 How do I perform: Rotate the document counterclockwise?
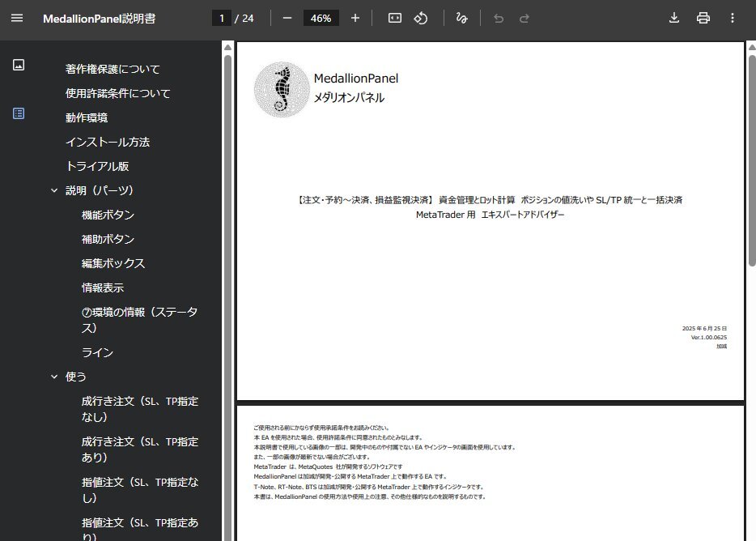[x=421, y=19]
